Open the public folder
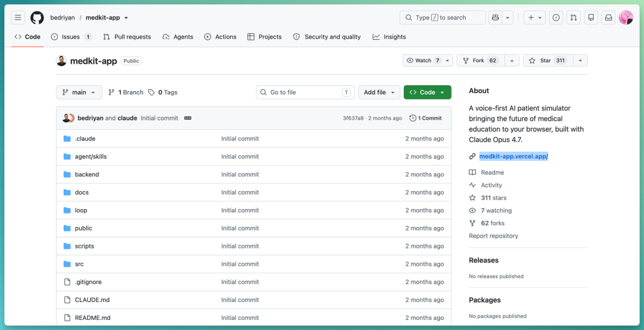 [83, 228]
